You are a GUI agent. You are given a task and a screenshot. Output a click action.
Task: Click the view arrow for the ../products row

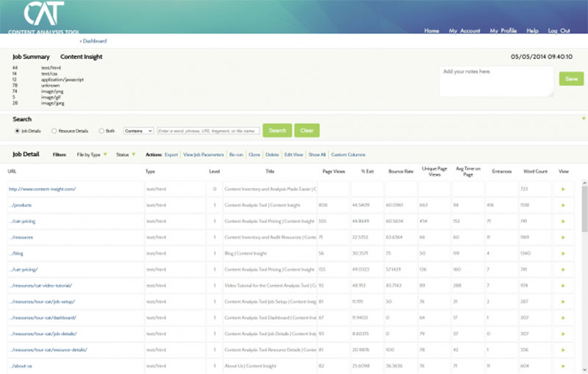coord(564,205)
